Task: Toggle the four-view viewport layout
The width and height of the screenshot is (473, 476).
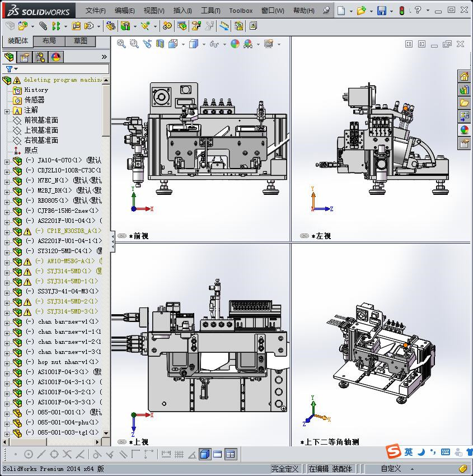Action: click(x=230, y=454)
